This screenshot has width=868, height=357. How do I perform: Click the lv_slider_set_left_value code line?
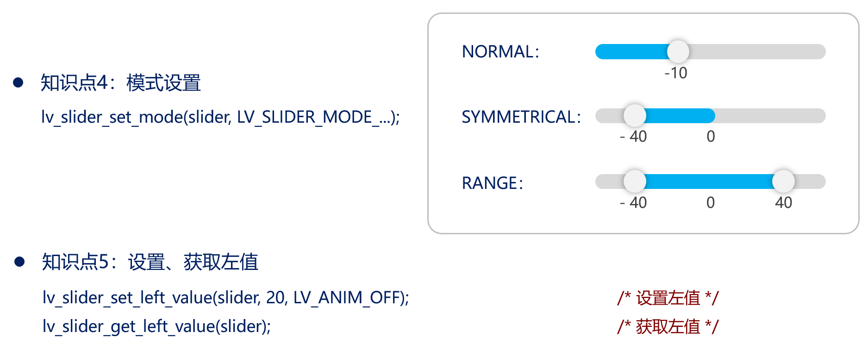pyautogui.click(x=225, y=297)
